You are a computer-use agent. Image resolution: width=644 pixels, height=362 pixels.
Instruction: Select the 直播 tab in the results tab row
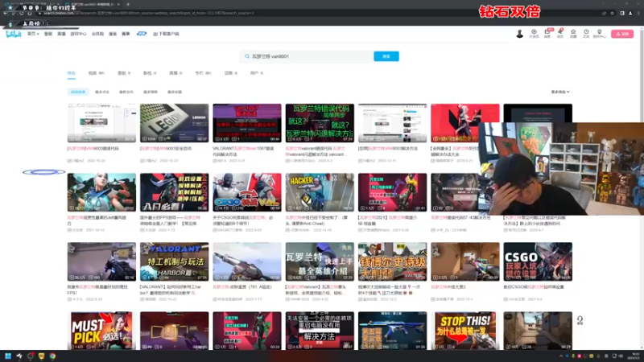click(175, 73)
